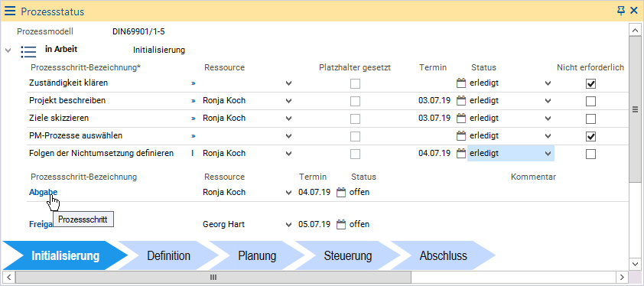The height and width of the screenshot is (286, 644).
Task: Open Status dropdown for Ziele skizzieren
Action: pos(548,119)
